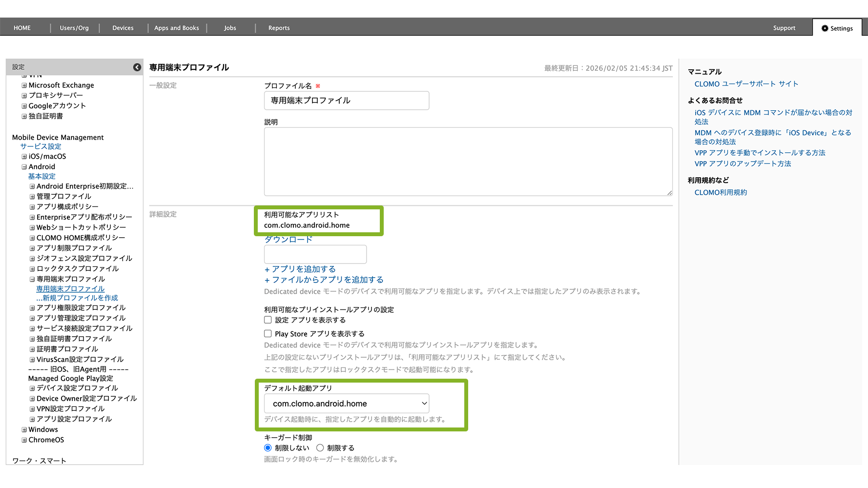This screenshot has height=488, width=868.
Task: Expand the ChromeOS tree node
Action: tap(24, 440)
